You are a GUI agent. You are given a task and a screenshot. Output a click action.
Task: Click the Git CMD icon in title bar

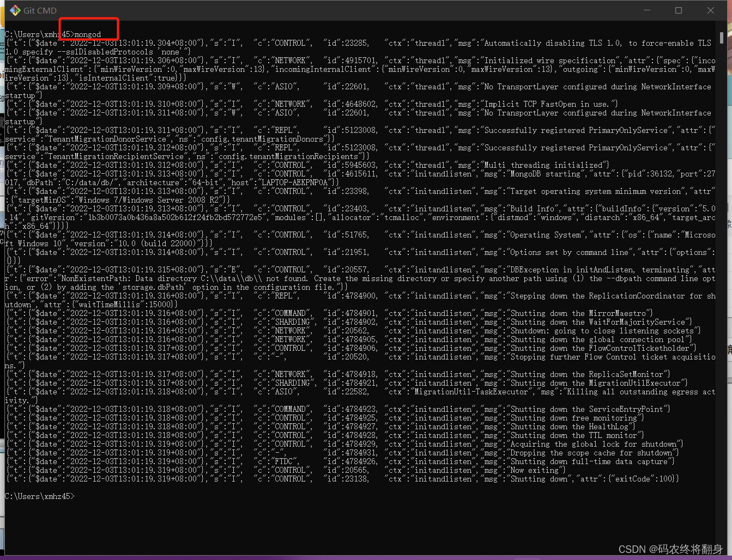(x=15, y=10)
